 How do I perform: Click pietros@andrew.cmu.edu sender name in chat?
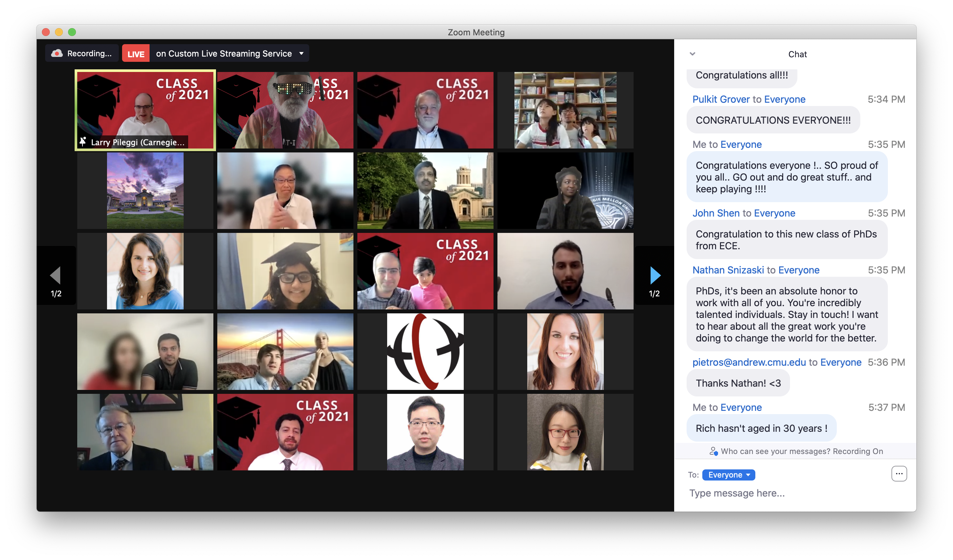[x=749, y=362]
